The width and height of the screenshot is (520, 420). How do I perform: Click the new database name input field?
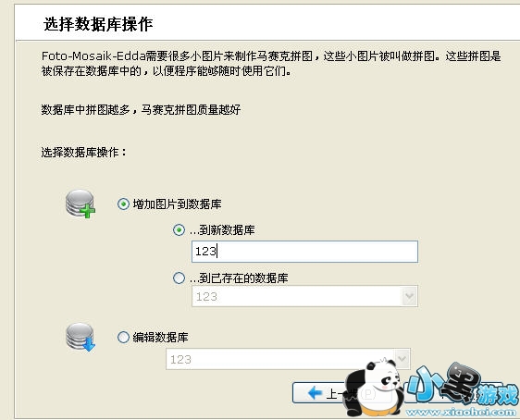[304, 252]
